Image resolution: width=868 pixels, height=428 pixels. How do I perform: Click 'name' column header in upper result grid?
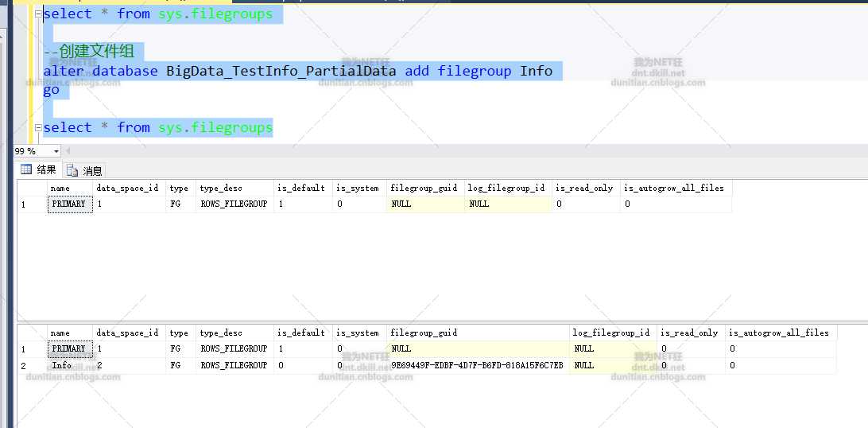(70, 188)
